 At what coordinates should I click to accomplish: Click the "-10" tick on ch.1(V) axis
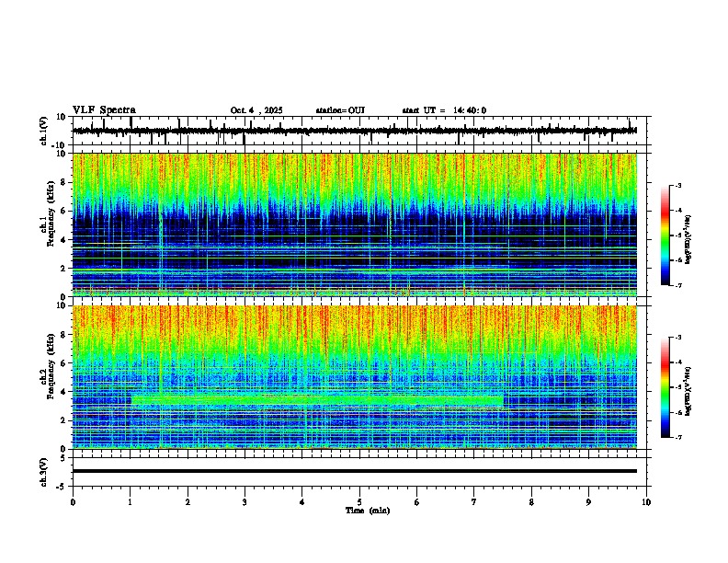[60, 145]
